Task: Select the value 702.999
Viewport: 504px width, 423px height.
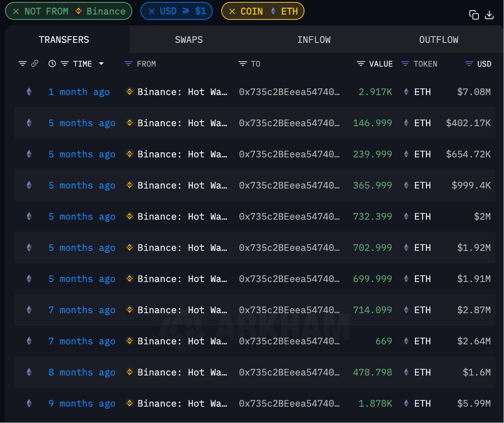Action: point(373,247)
